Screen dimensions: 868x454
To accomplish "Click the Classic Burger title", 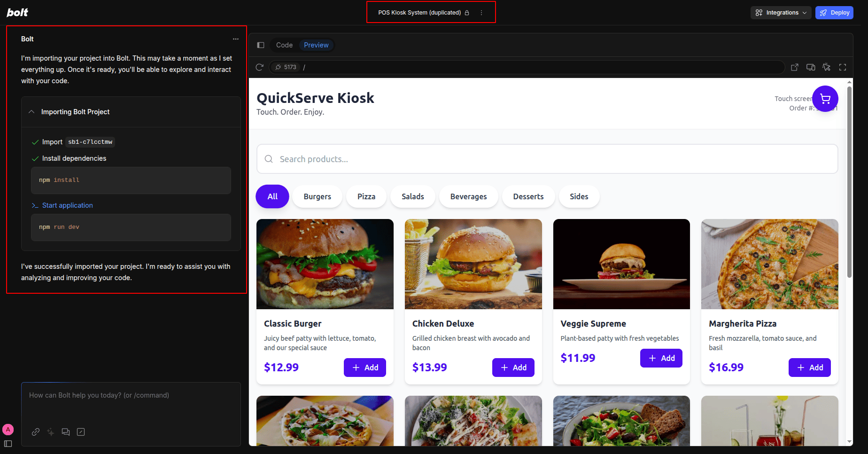I will click(x=293, y=324).
